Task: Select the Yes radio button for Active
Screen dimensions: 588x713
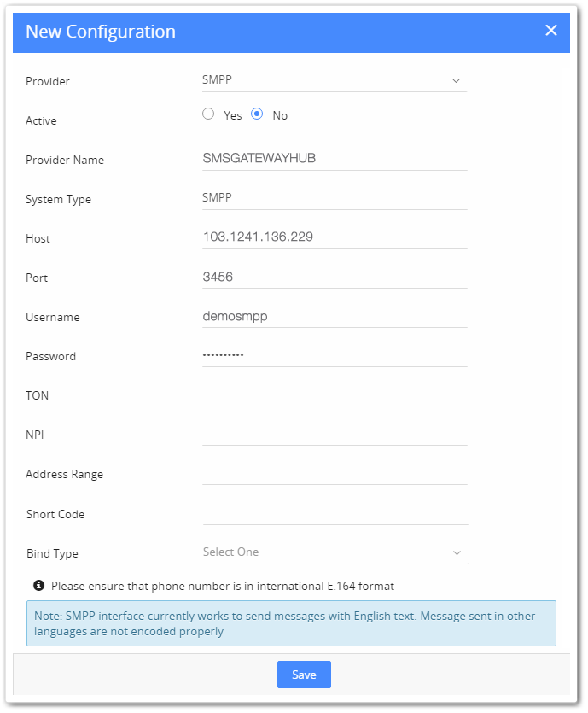Action: (208, 114)
